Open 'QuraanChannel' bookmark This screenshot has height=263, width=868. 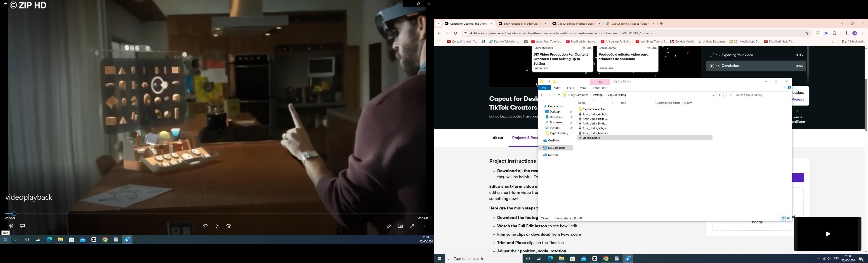coord(462,42)
